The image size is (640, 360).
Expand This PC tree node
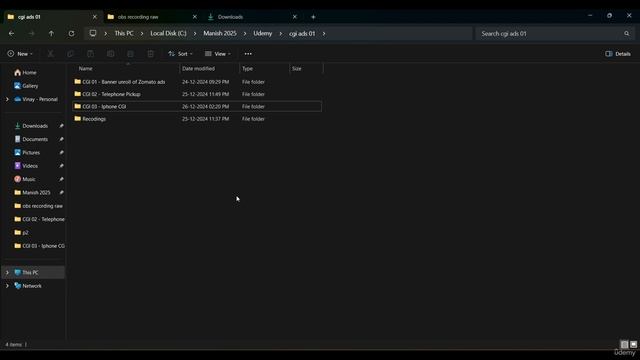click(7, 273)
